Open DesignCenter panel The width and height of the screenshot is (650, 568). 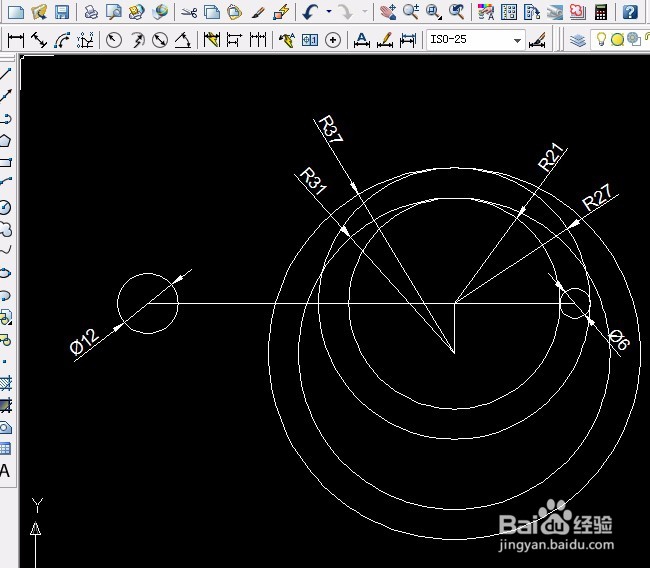click(x=509, y=12)
